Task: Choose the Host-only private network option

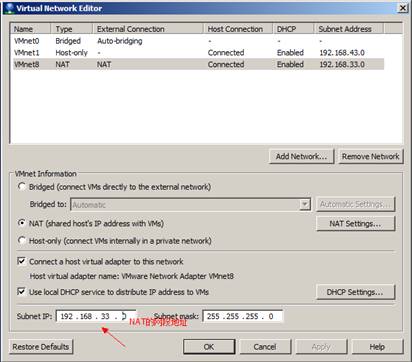Action: 22,240
